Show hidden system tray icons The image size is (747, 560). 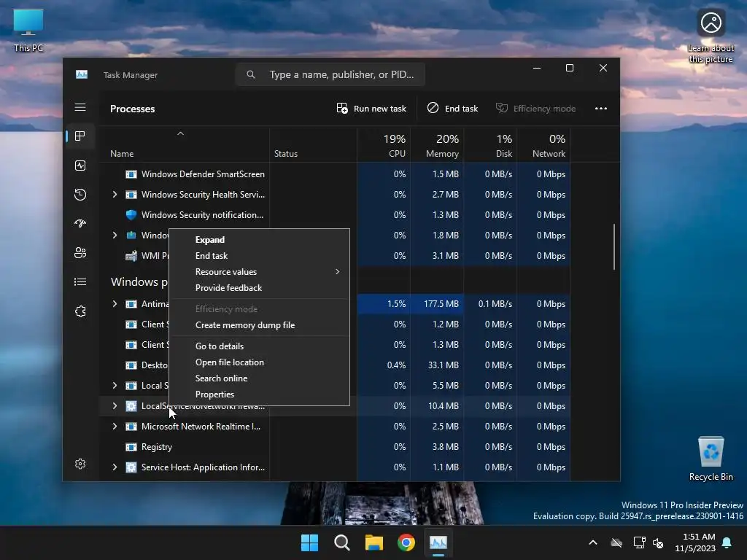pyautogui.click(x=593, y=542)
